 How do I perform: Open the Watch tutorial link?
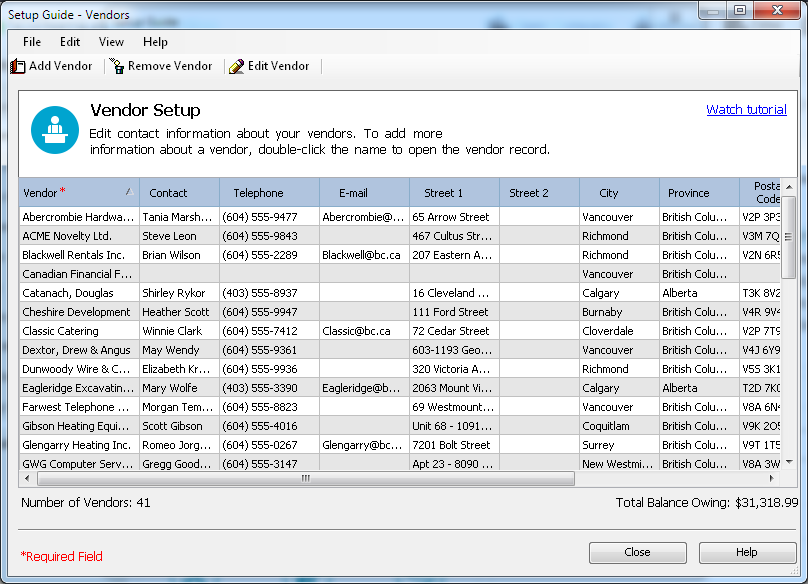[746, 110]
